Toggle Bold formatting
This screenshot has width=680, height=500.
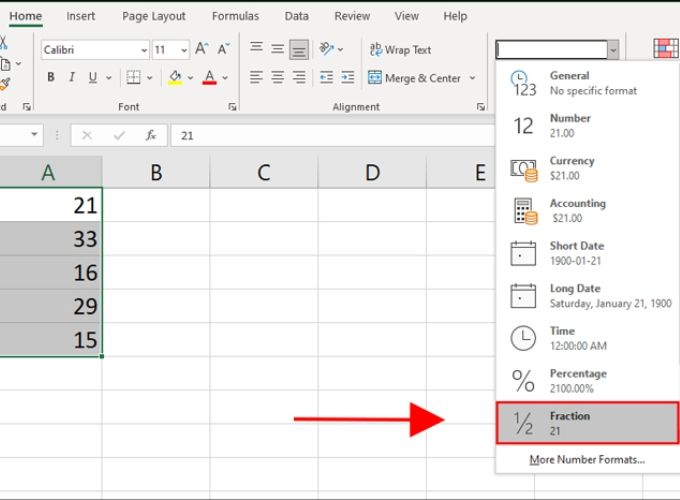[x=51, y=78]
